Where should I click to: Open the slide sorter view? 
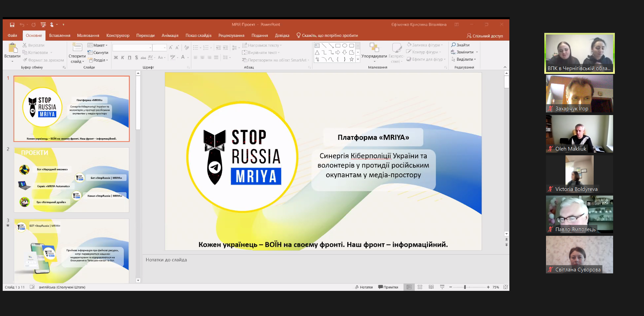pos(420,287)
